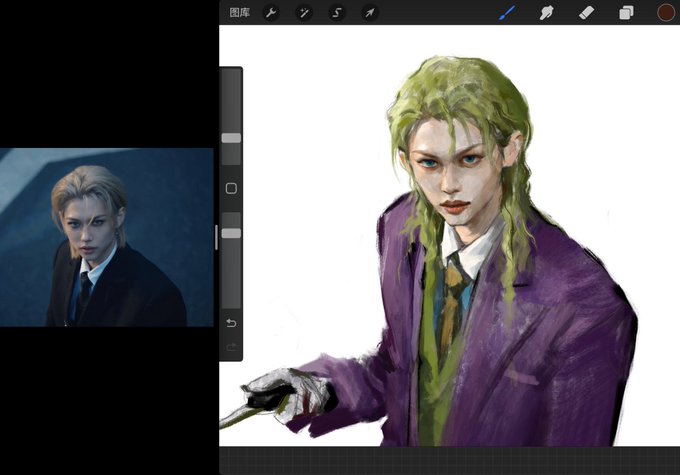Select the Transform arrow tool
The width and height of the screenshot is (680, 475).
[370, 13]
